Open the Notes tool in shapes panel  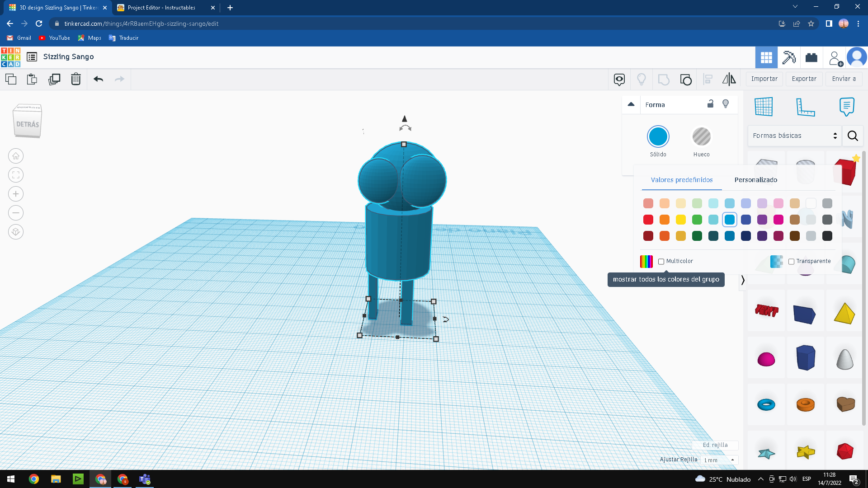pos(847,107)
